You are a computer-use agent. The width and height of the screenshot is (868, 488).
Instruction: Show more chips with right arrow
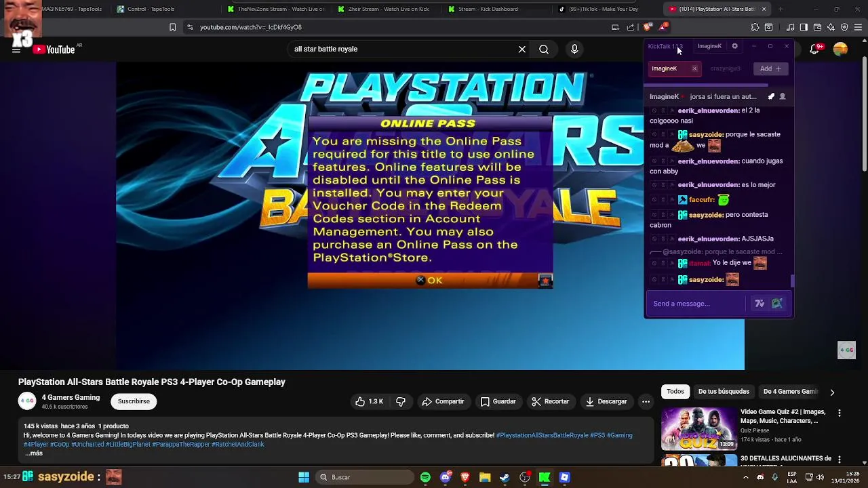[832, 392]
